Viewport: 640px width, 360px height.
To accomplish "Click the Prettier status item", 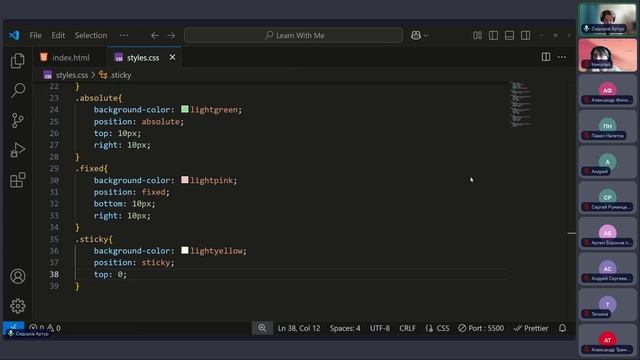I will (531, 328).
